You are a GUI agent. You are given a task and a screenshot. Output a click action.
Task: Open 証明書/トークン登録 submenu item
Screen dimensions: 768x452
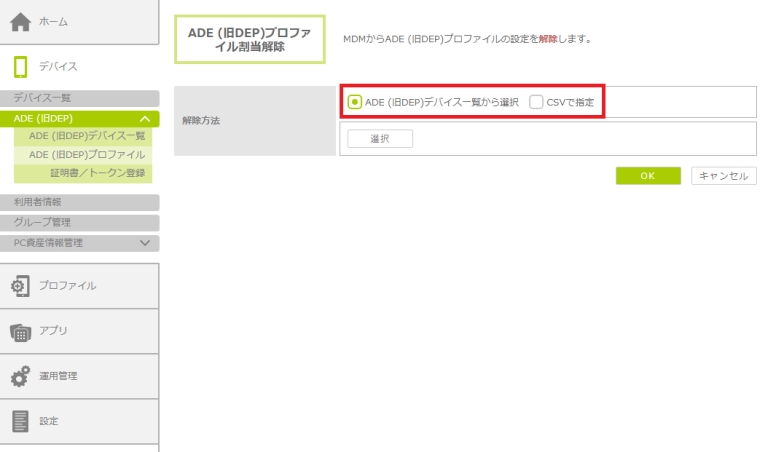(x=98, y=173)
